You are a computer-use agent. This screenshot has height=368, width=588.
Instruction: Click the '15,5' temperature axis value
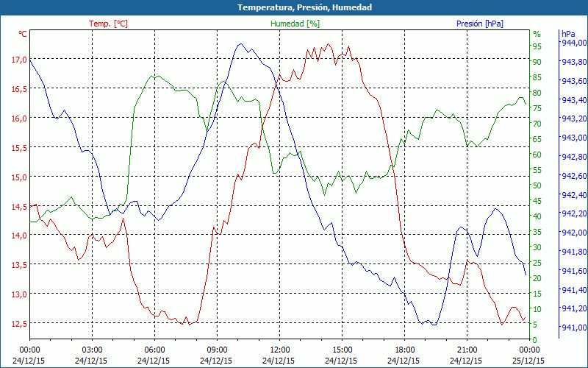tap(19, 148)
